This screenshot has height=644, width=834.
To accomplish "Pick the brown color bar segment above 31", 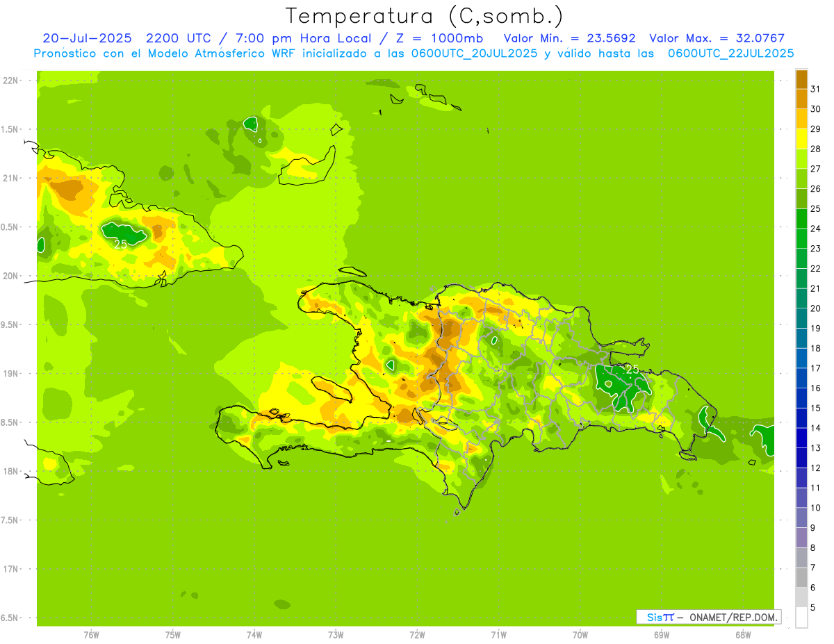I will click(x=801, y=79).
